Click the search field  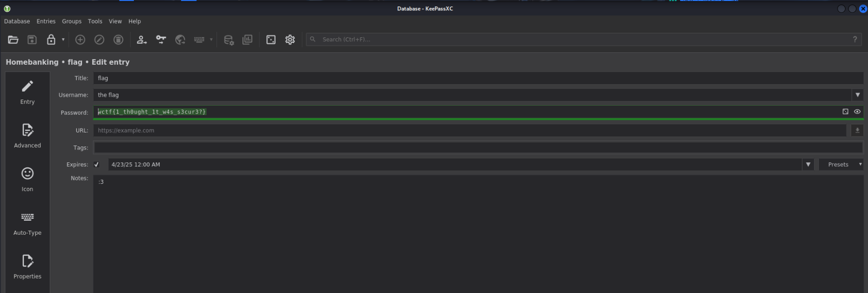[583, 39]
